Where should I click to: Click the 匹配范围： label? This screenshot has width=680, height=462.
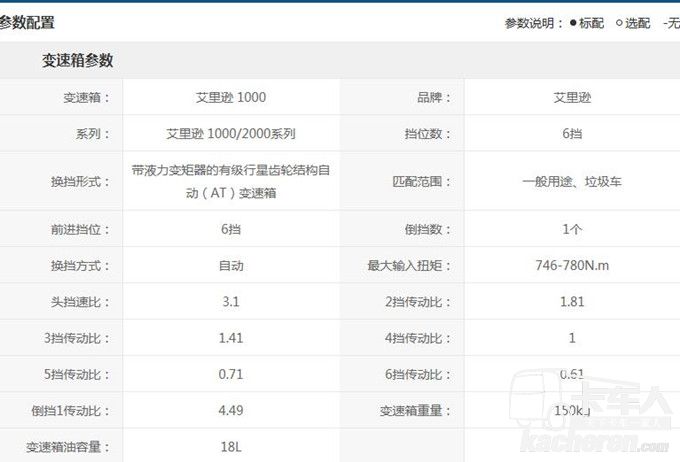pos(422,181)
